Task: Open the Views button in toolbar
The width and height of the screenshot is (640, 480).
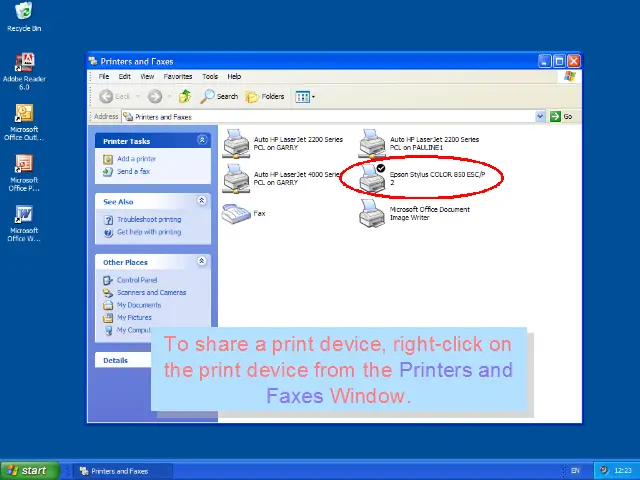Action: click(302, 97)
